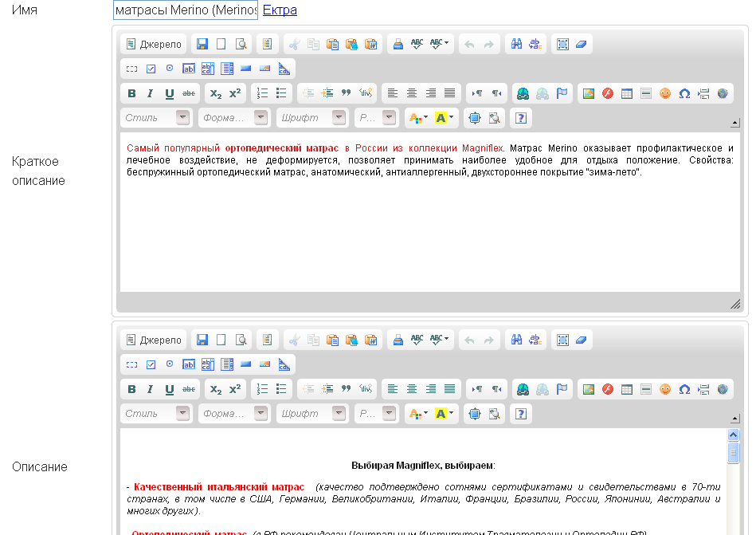756x535 pixels.
Task: Insert a table in the short description editor
Action: click(625, 93)
